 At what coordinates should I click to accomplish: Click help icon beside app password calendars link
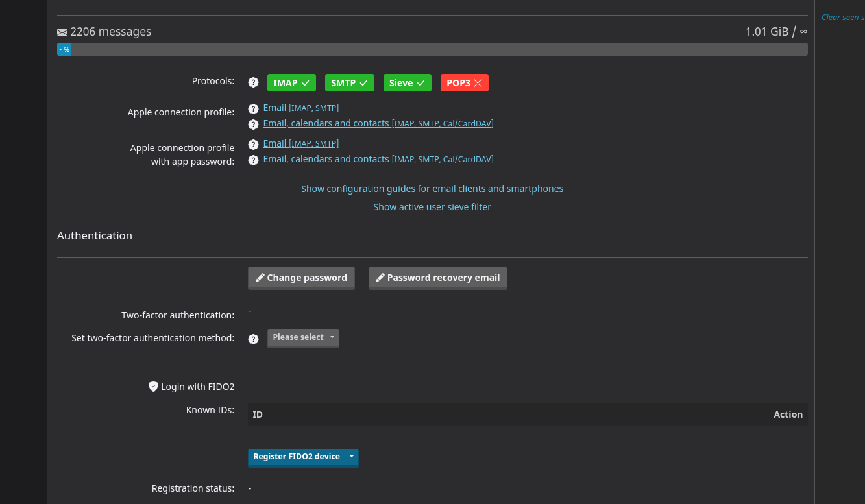(x=253, y=160)
